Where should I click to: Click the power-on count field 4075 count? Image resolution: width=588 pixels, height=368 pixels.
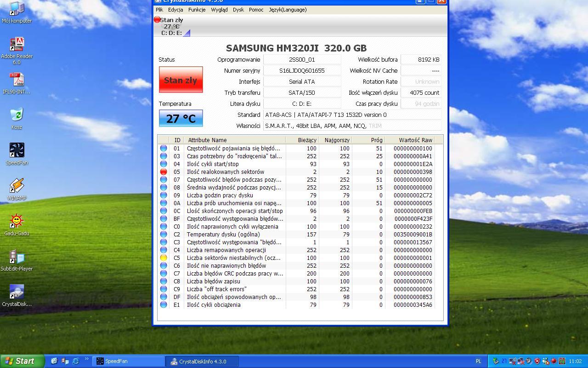(x=421, y=92)
